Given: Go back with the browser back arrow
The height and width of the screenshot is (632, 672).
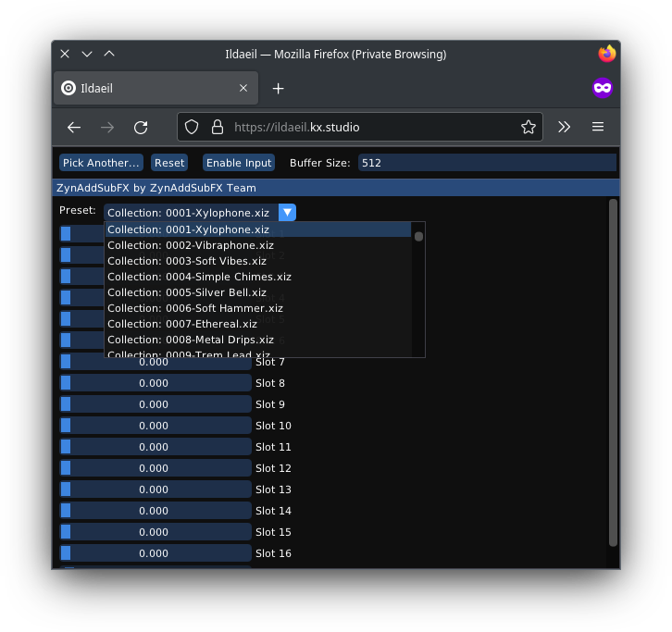Looking at the screenshot, I should 74,128.
